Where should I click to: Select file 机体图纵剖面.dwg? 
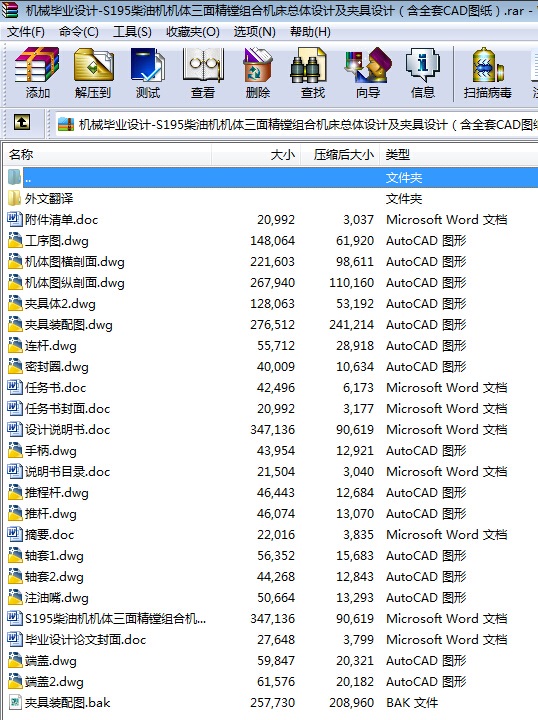tap(74, 282)
